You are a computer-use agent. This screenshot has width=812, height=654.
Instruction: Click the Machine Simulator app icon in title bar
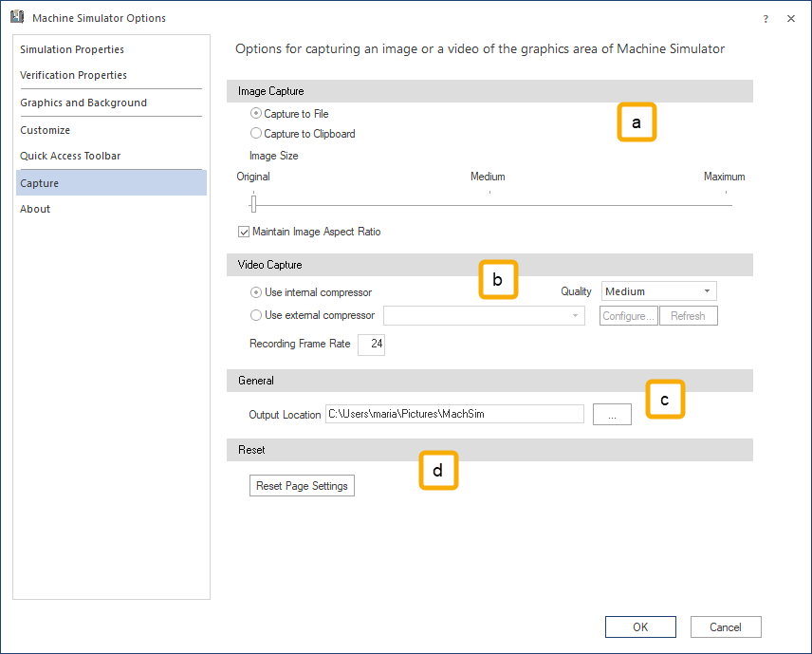16,17
